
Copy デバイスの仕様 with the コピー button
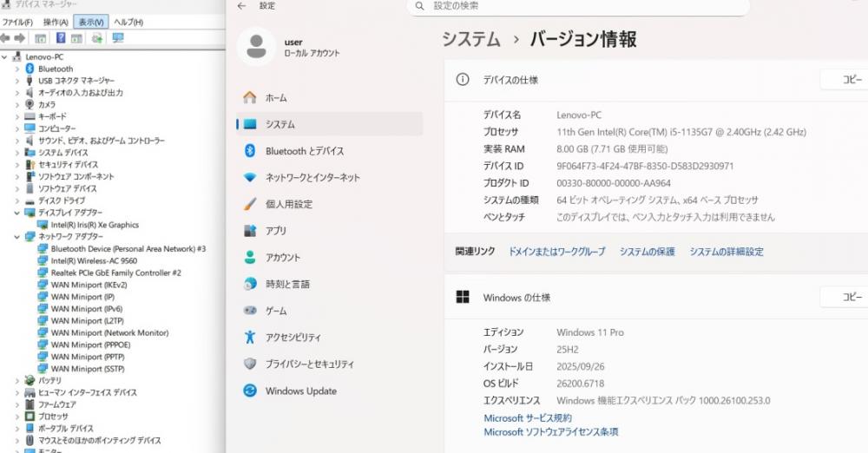click(x=846, y=80)
